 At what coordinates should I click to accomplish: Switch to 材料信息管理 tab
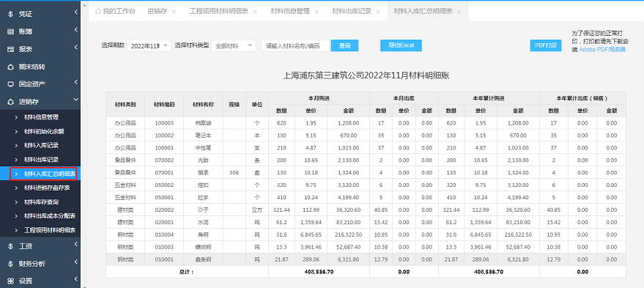click(x=290, y=12)
